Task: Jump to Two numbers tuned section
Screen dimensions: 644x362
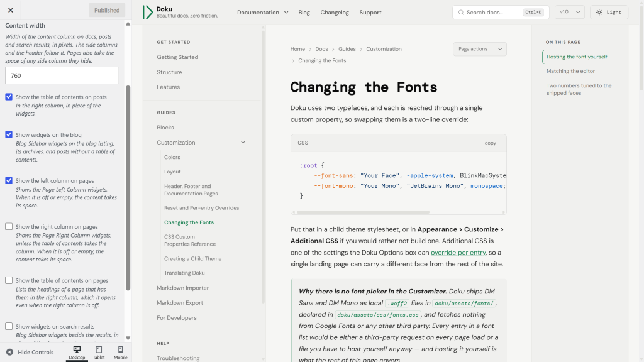Action: click(579, 89)
